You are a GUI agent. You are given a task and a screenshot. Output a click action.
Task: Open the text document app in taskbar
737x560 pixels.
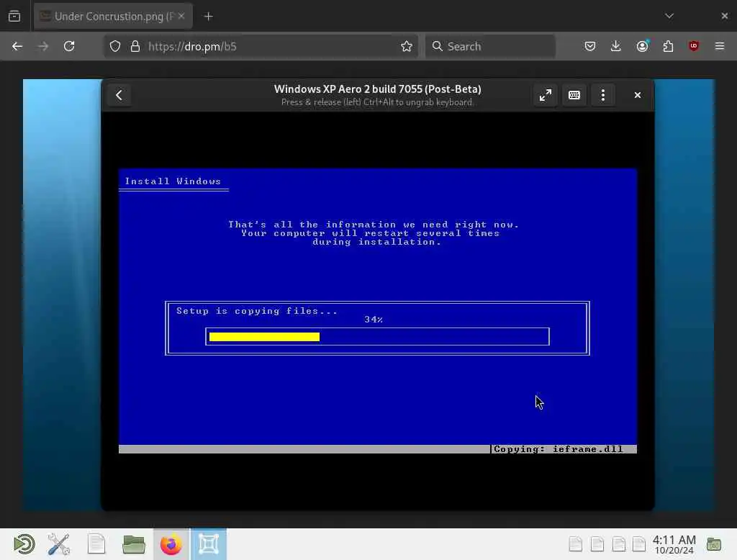click(96, 544)
